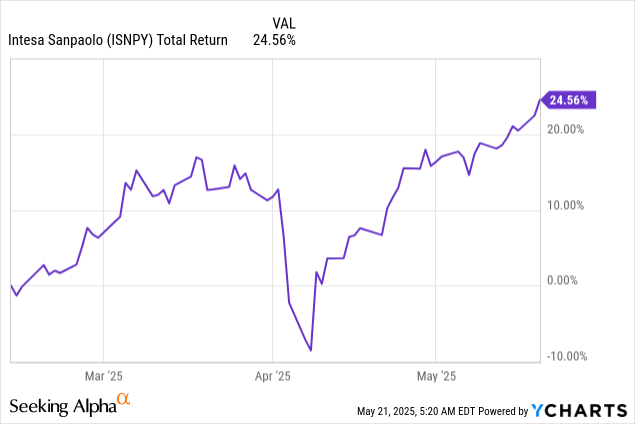
Task: Click the 24.56% value in legend
Action: point(275,41)
